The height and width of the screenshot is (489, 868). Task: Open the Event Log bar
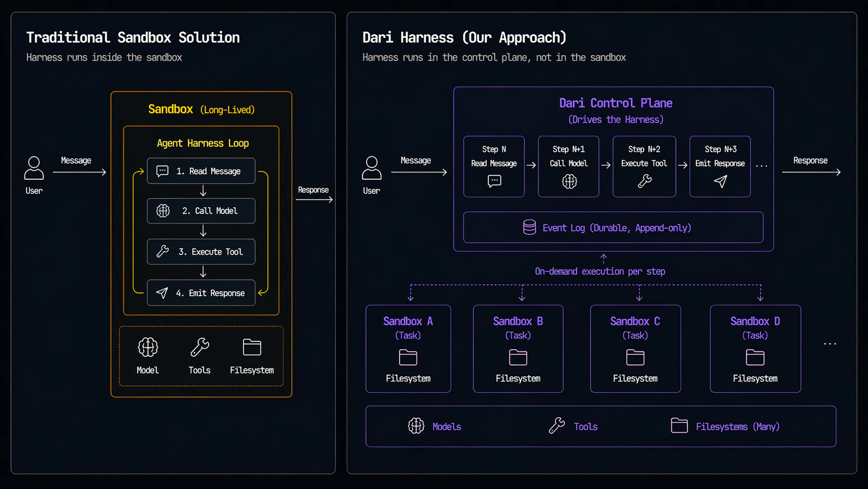point(613,227)
